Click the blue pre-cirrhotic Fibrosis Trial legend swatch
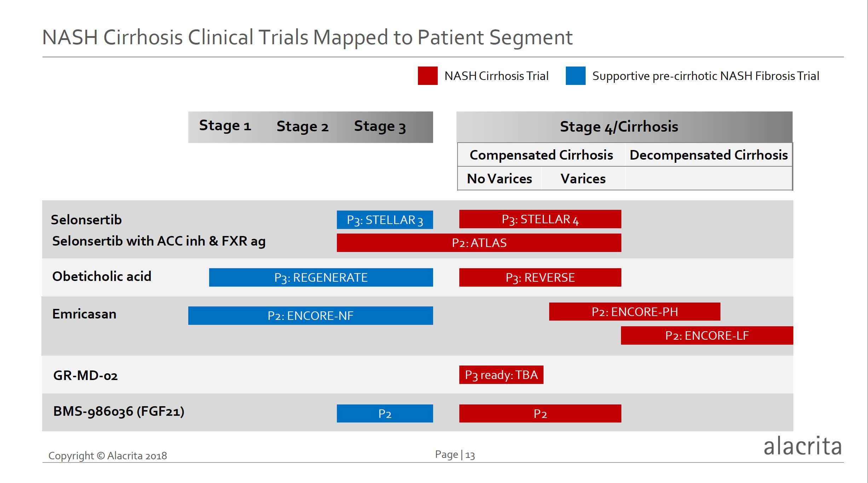 click(575, 76)
